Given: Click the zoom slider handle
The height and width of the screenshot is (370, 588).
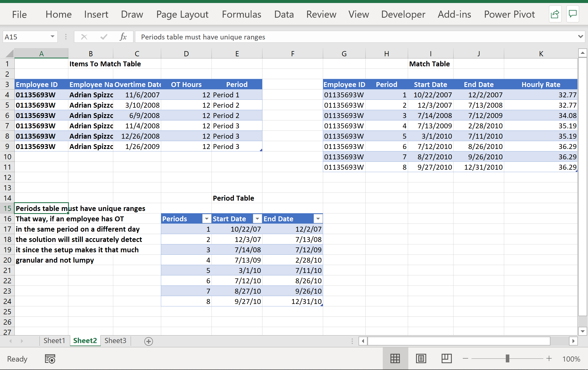Looking at the screenshot, I should [x=507, y=359].
